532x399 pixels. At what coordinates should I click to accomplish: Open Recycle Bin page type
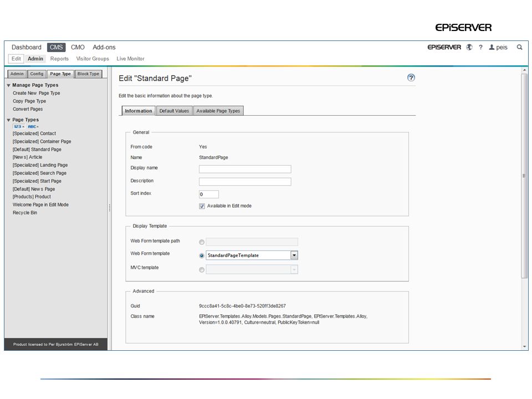(x=25, y=213)
